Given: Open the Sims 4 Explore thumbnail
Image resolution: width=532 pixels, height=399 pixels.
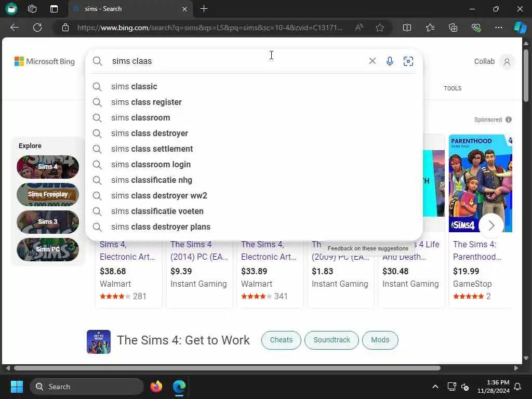Looking at the screenshot, I should [x=48, y=167].
